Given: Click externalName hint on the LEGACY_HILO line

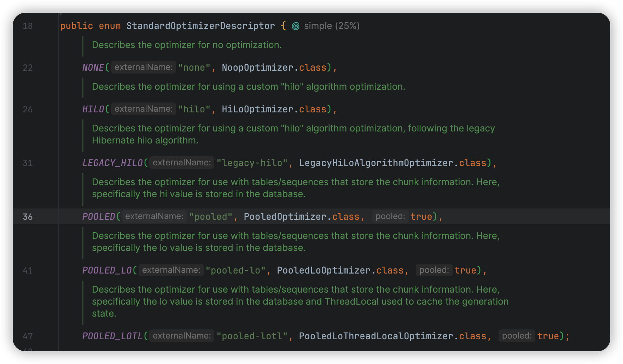Looking at the screenshot, I should pos(182,163).
